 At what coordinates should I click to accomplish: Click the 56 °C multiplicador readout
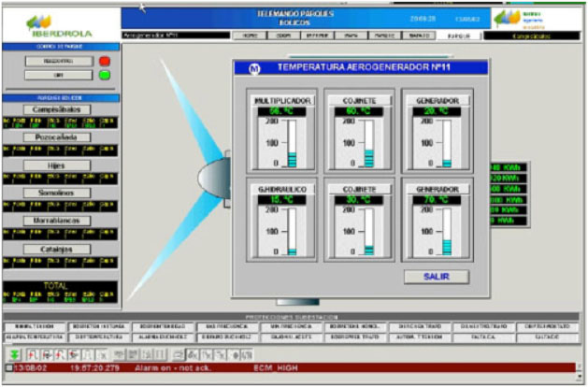(x=281, y=111)
